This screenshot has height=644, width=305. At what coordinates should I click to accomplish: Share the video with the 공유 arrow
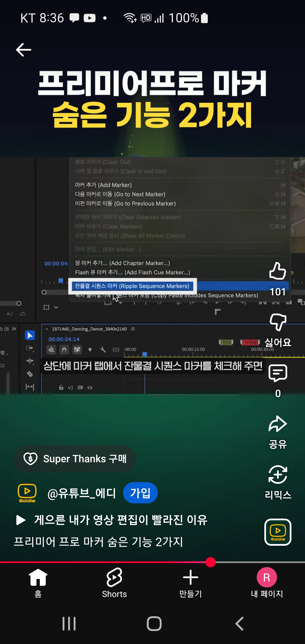[278, 424]
